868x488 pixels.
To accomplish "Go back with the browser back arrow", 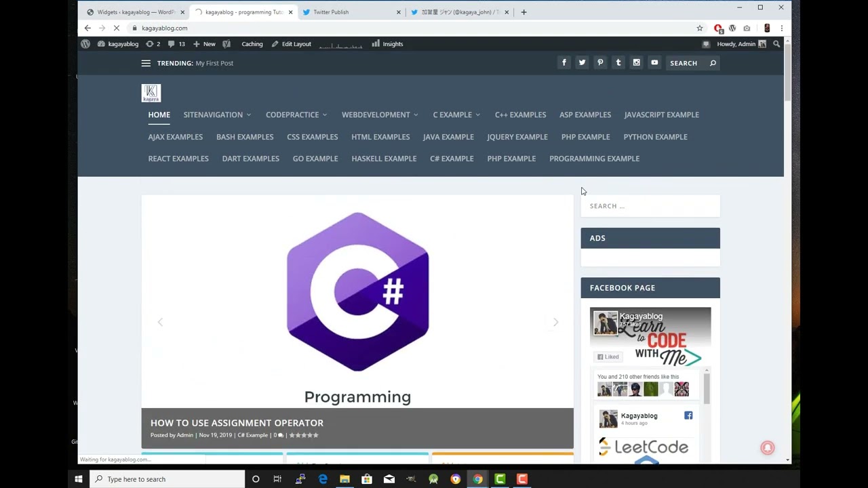I will [x=87, y=28].
